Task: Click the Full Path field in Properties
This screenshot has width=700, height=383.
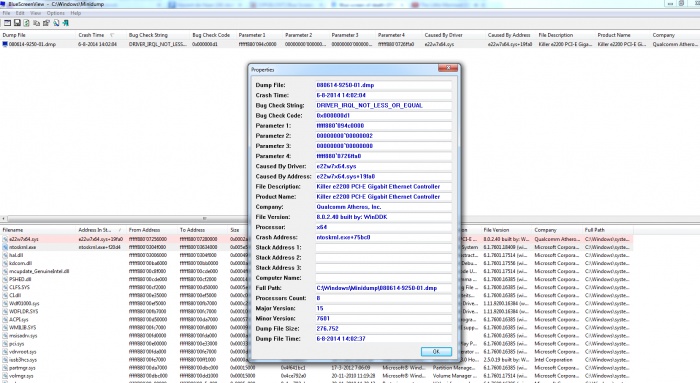Action: [383, 288]
